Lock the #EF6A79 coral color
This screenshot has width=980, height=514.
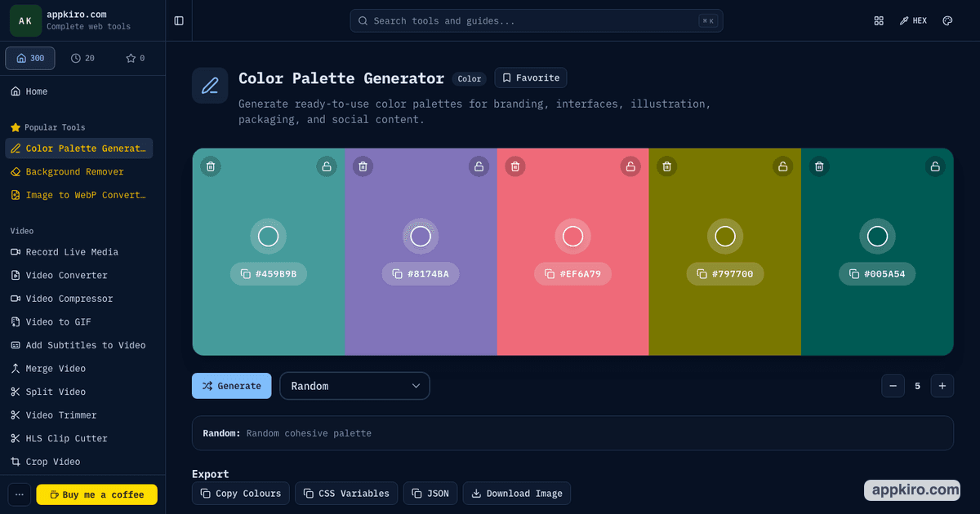pos(630,166)
